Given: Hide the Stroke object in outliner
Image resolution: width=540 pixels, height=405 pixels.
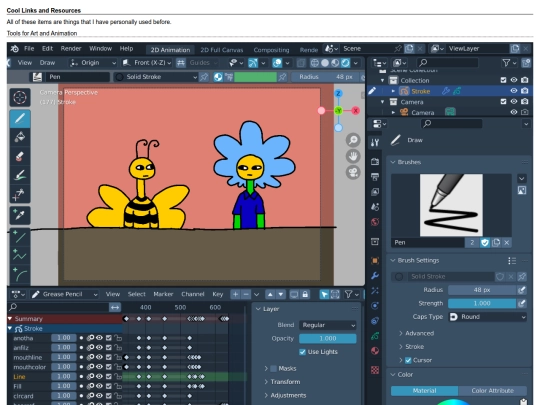Looking at the screenshot, I should [x=513, y=91].
